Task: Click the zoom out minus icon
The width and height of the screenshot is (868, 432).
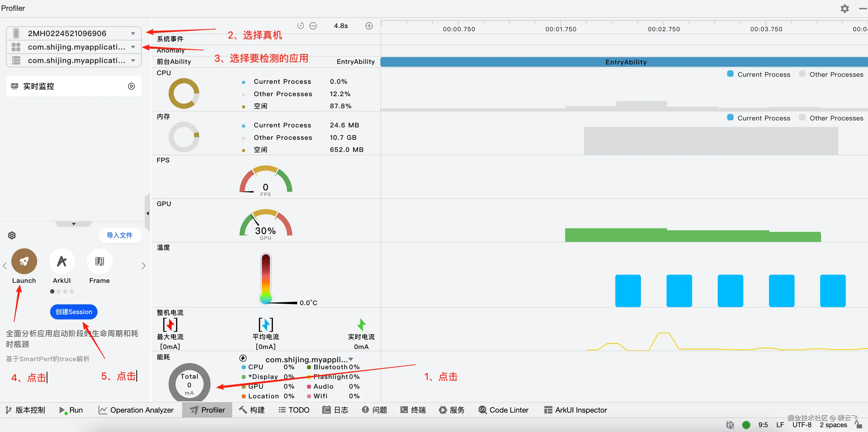Action: [313, 26]
